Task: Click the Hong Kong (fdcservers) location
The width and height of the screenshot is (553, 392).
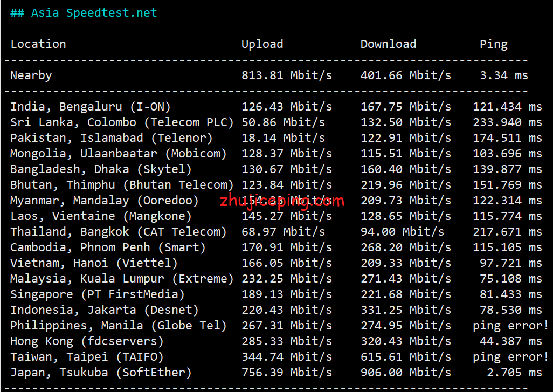Action: [87, 341]
